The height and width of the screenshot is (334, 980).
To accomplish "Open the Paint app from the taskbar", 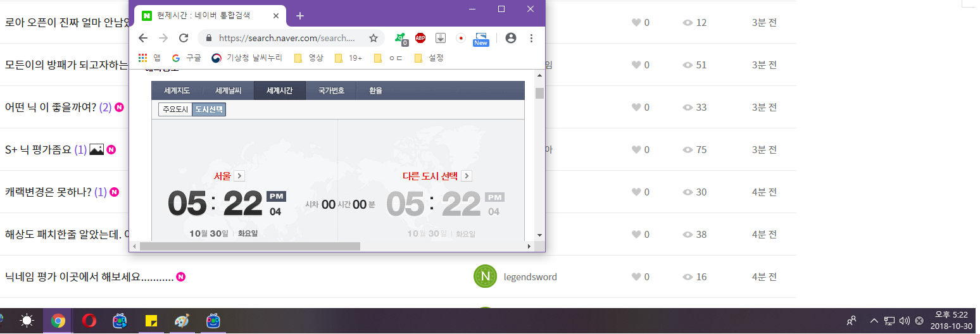I will (x=182, y=321).
